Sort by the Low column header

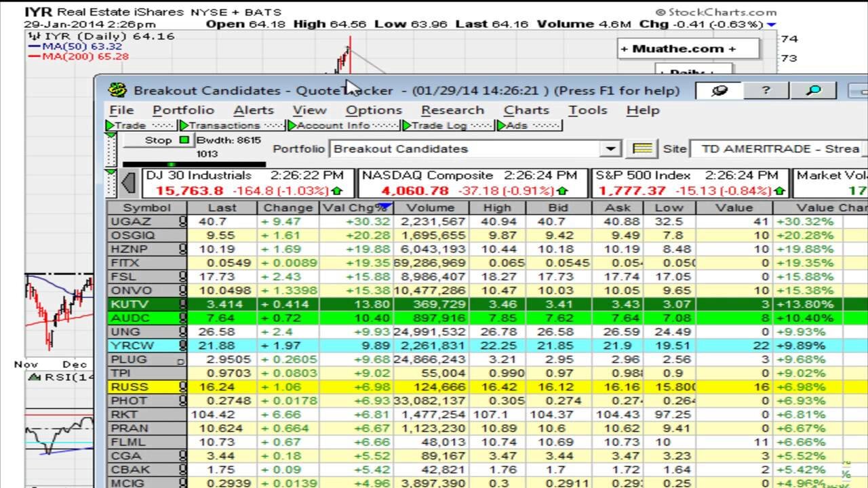point(669,207)
